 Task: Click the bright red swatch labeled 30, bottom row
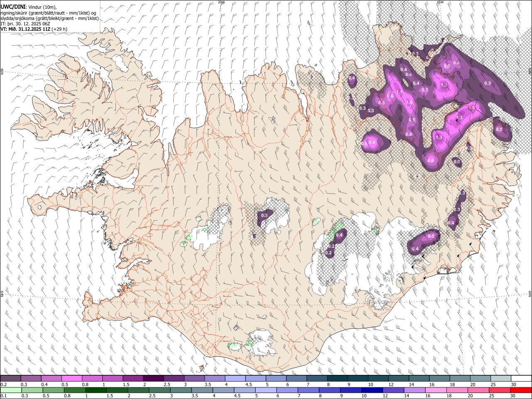point(521,390)
